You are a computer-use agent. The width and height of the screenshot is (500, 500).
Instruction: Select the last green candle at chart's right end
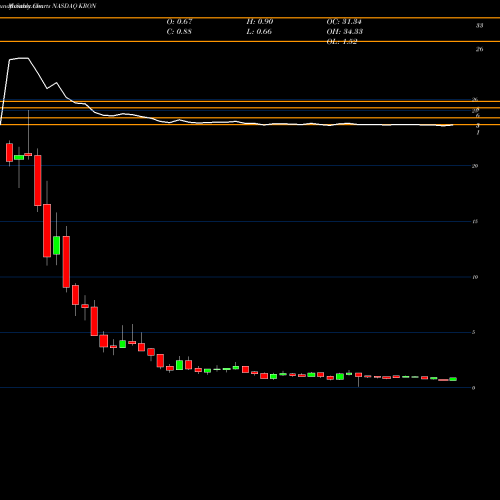(453, 379)
